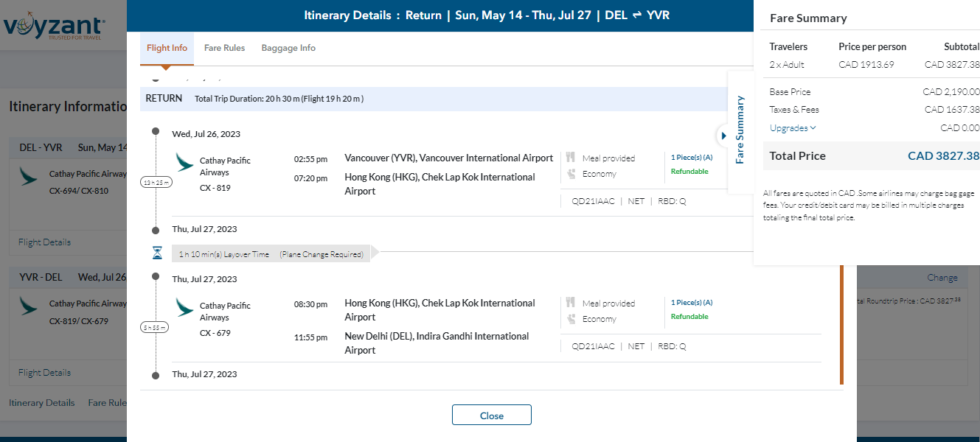
Task: Click Cathay Pacific logo for flight CX-819
Action: tap(184, 162)
